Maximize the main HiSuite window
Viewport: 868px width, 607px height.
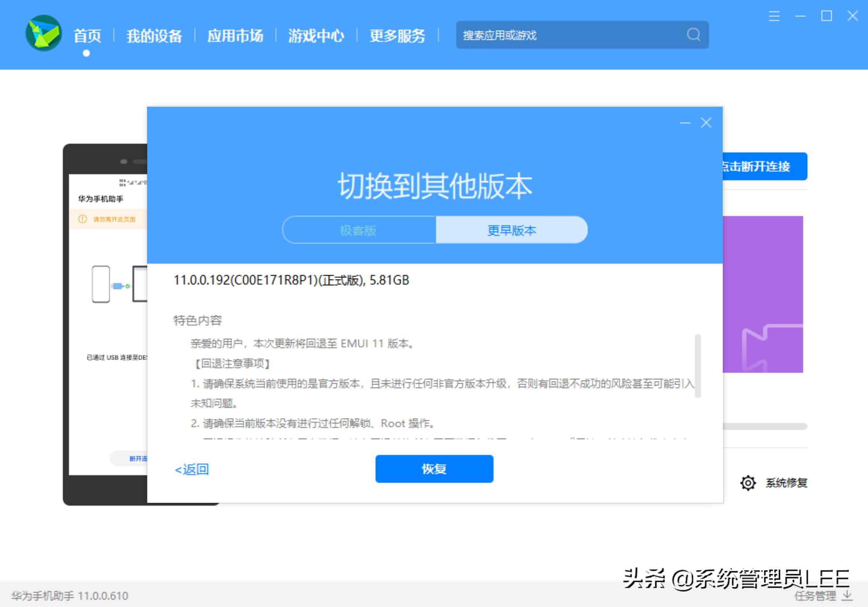[826, 16]
